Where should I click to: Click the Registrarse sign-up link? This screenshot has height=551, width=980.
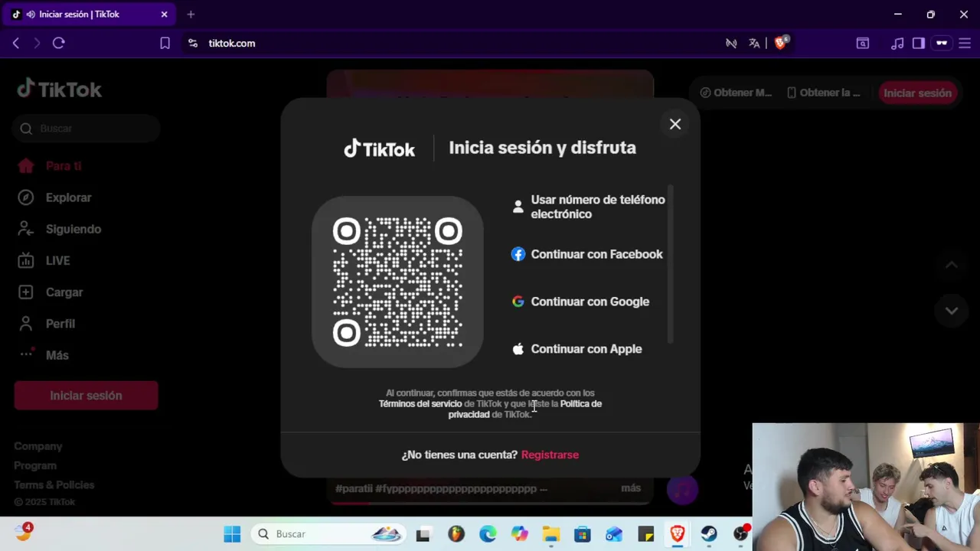tap(550, 455)
